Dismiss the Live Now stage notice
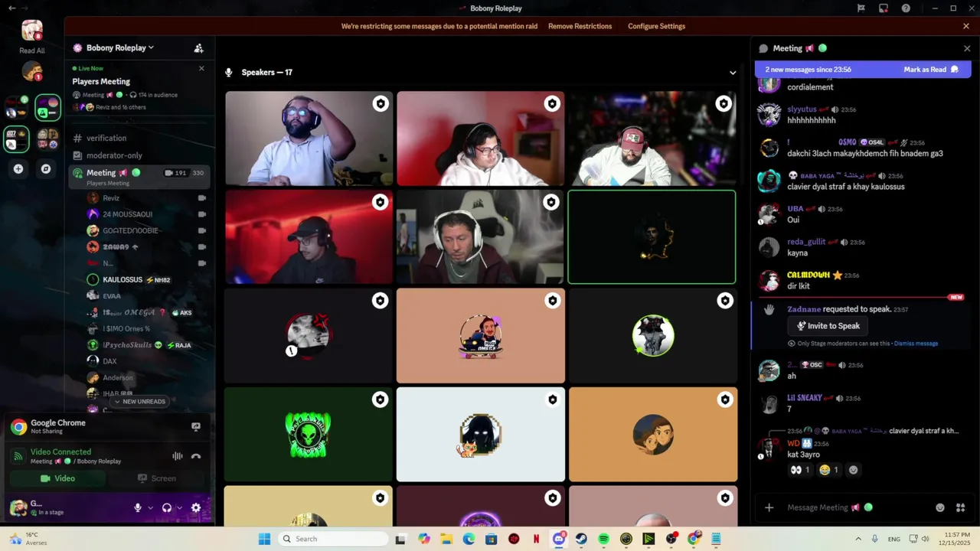 tap(201, 68)
